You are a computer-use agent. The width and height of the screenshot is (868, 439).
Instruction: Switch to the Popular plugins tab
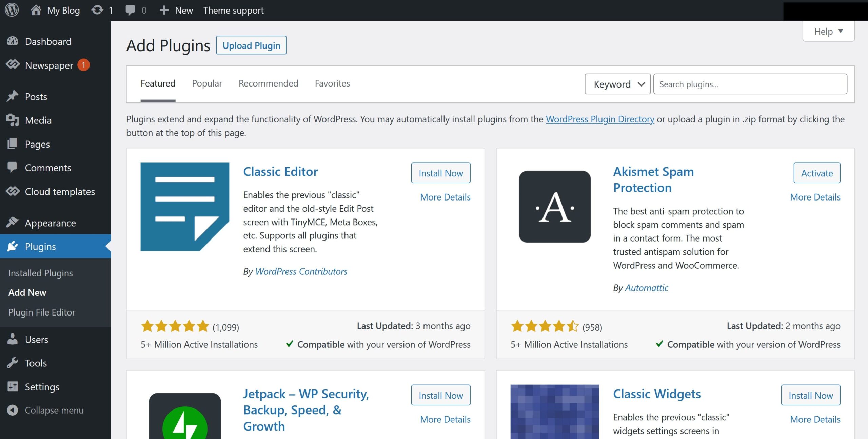(206, 83)
